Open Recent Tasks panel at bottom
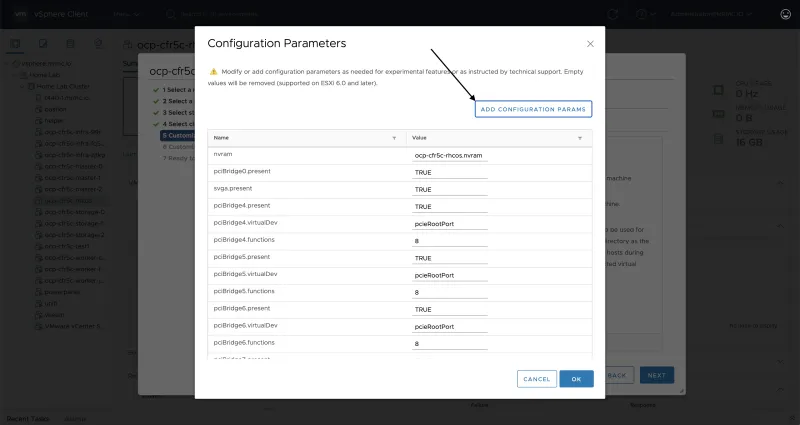 click(x=28, y=419)
